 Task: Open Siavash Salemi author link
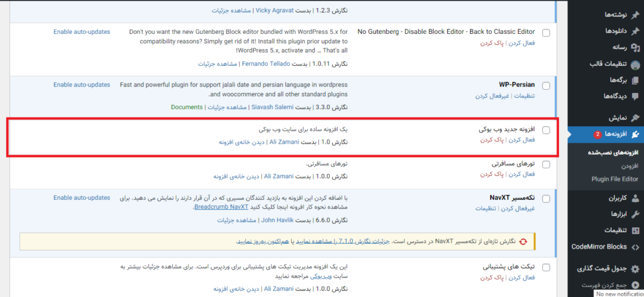tap(272, 107)
